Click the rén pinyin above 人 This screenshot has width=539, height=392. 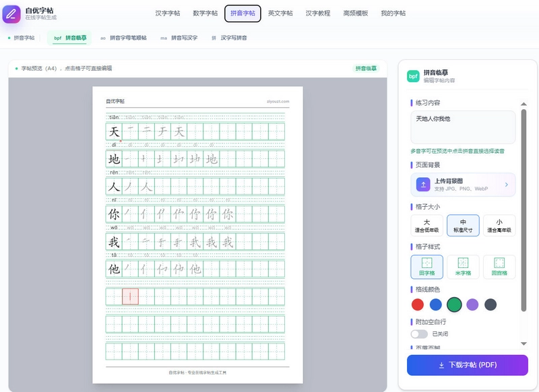point(114,172)
